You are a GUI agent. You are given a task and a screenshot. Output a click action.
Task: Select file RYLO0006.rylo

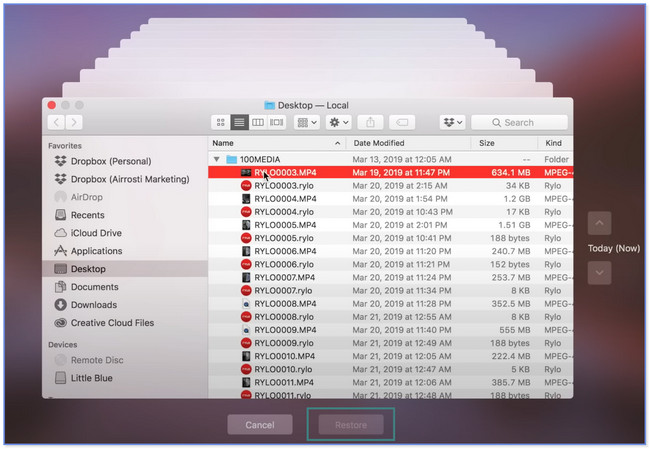pyautogui.click(x=390, y=265)
